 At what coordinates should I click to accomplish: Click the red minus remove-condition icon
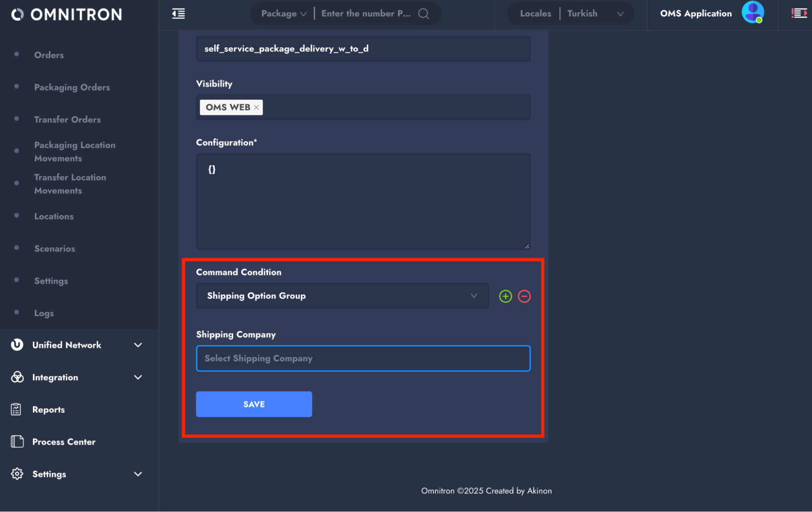point(524,296)
